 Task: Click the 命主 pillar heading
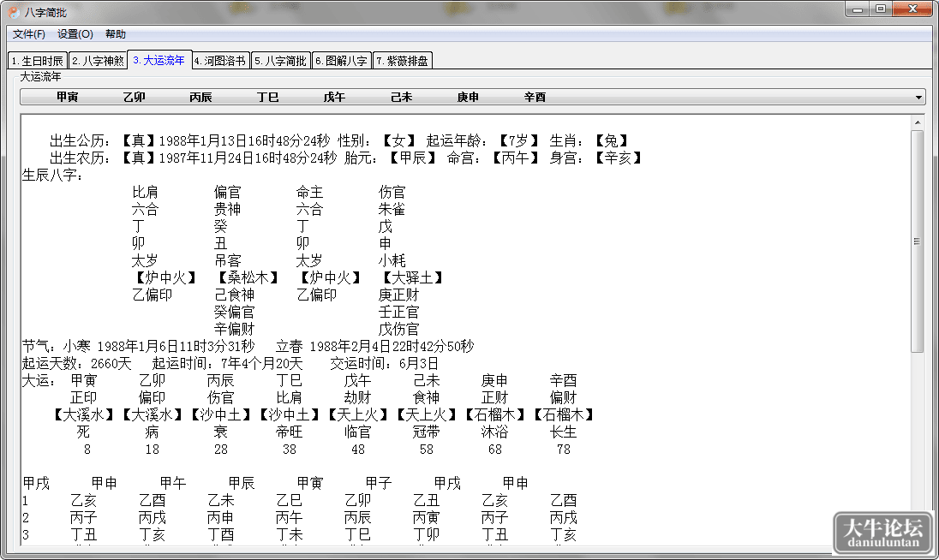309,192
